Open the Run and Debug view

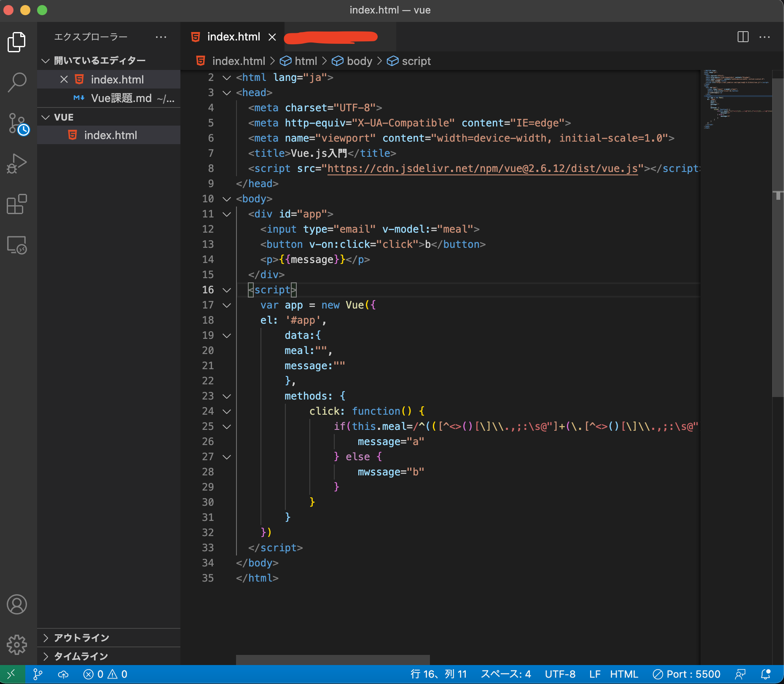pos(17,164)
